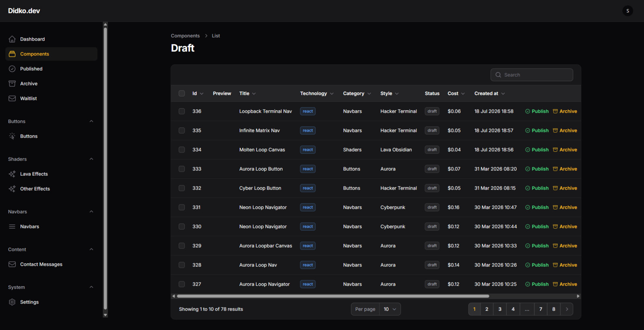Image resolution: width=644 pixels, height=330 pixels.
Task: Publish row 329 Aurora Loopbar Canvas
Action: pos(537,246)
